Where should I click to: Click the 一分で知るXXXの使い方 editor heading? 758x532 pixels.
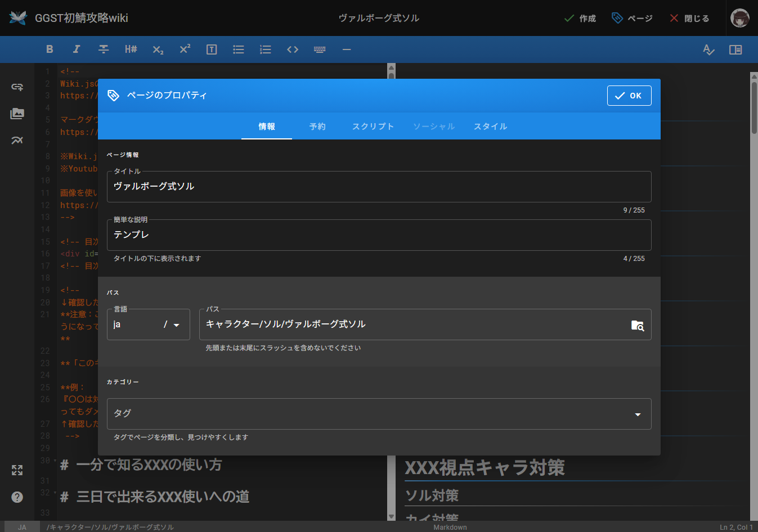point(141,465)
